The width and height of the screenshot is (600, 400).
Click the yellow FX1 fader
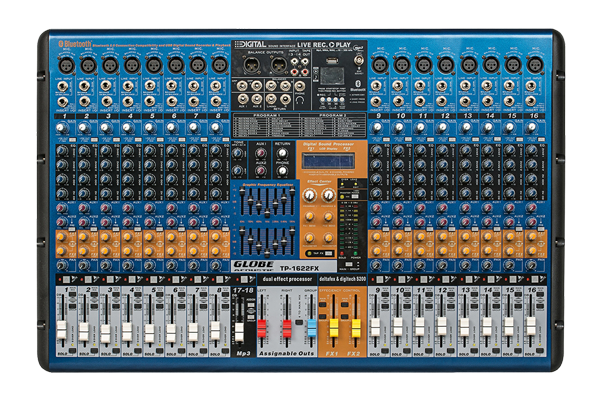click(334, 328)
